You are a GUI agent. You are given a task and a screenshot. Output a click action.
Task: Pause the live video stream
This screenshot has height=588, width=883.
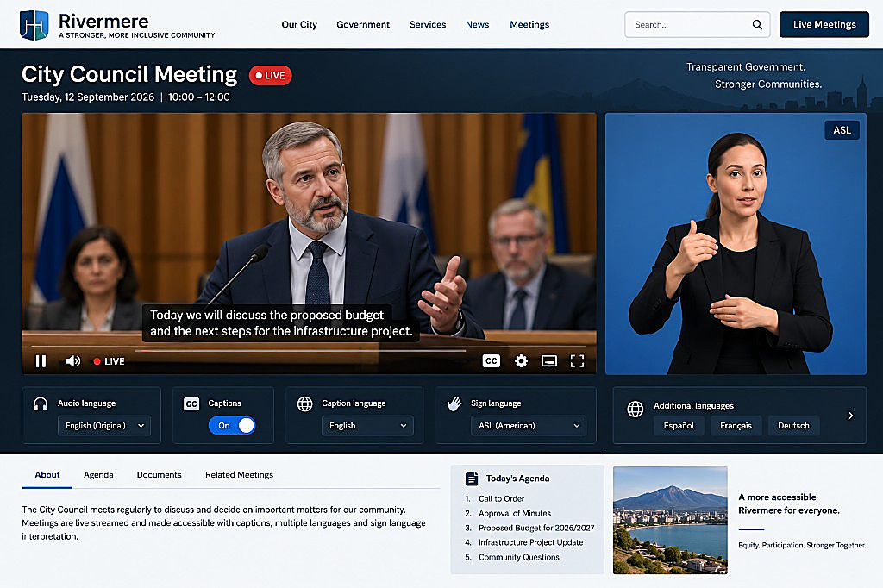click(x=41, y=361)
